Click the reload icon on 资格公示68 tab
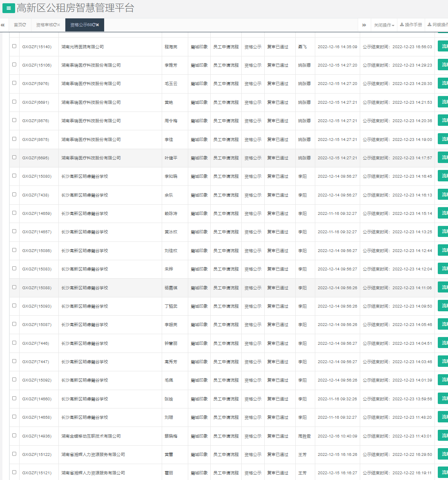 click(94, 25)
